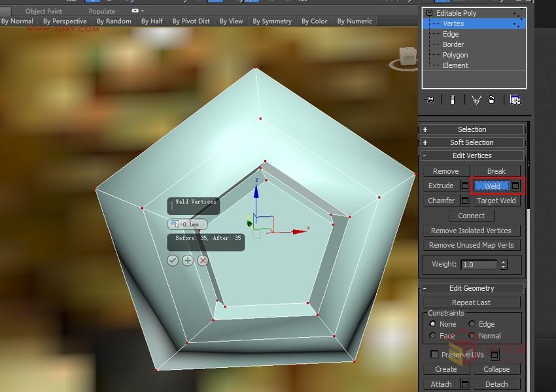The image size is (556, 392).
Task: Click the Pin Stack icon below the modifier list
Action: coord(430,99)
